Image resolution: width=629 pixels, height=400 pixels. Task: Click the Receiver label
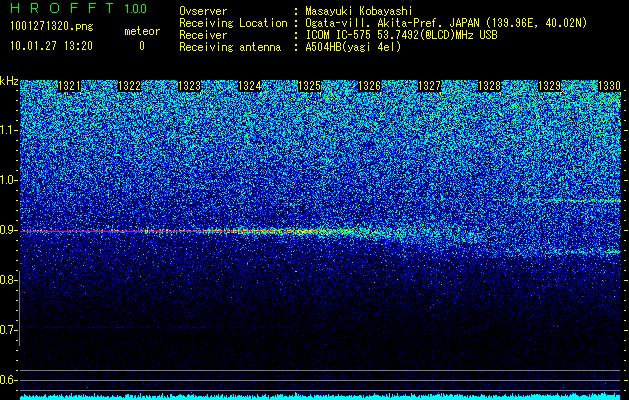(x=203, y=35)
